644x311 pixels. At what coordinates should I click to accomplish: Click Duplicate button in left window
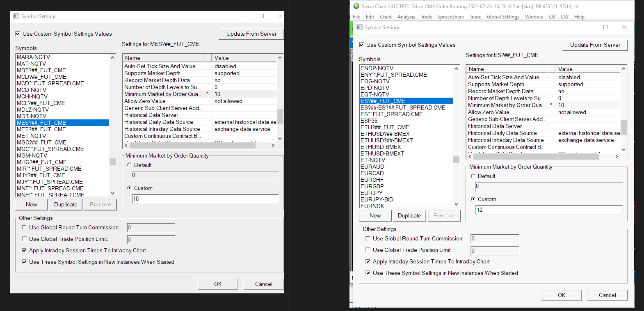[x=66, y=204]
